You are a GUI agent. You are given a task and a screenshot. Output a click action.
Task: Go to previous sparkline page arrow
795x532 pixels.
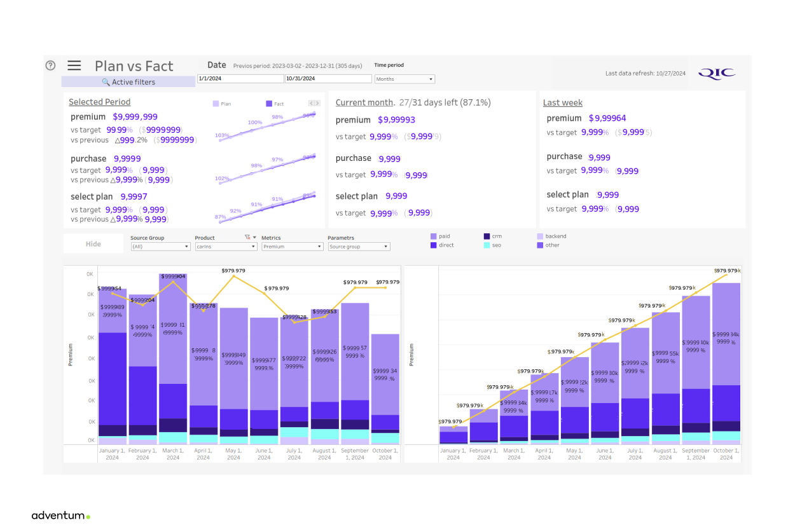click(x=312, y=103)
